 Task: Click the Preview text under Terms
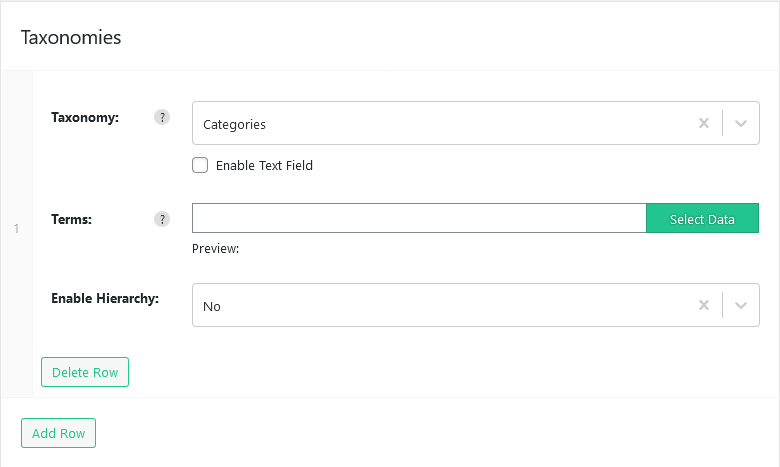tap(215, 249)
